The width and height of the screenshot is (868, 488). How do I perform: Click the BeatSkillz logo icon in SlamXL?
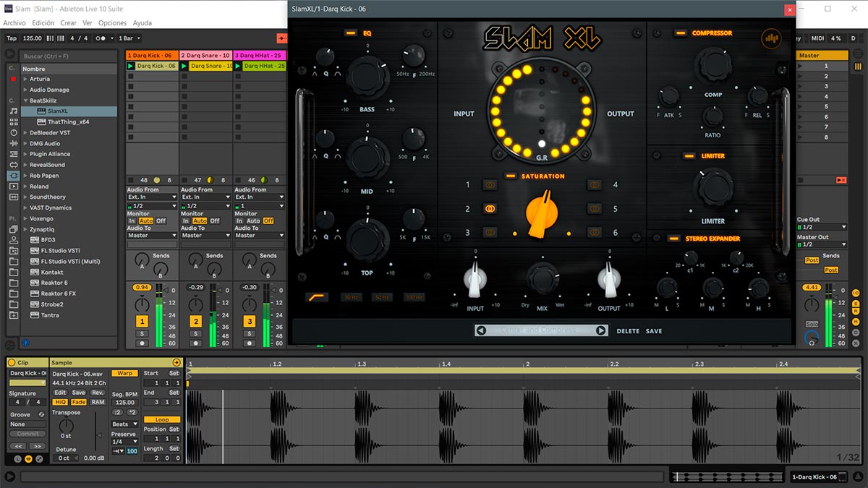771,39
